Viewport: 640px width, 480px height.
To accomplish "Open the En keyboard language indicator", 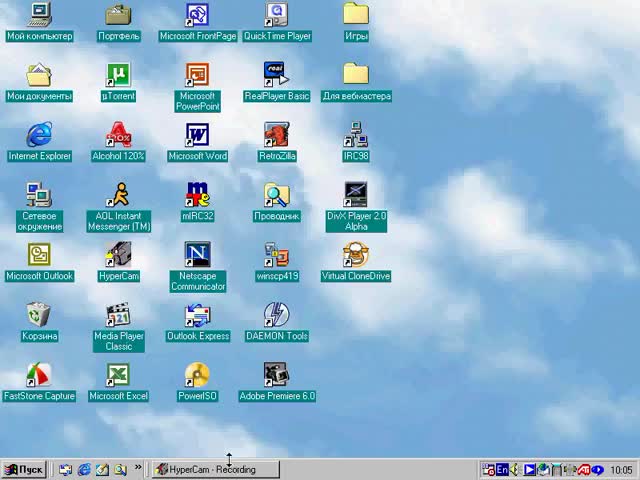I will [x=502, y=469].
